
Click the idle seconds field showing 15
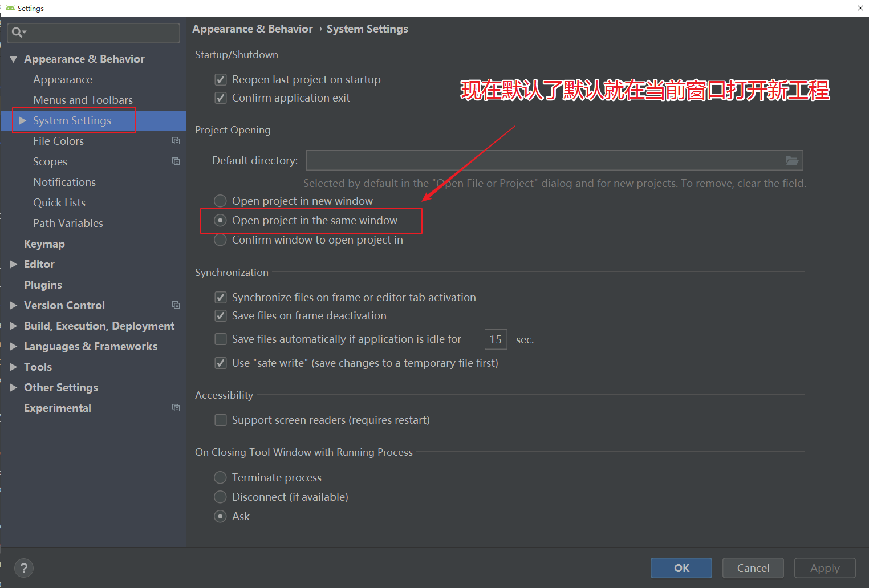coord(496,339)
